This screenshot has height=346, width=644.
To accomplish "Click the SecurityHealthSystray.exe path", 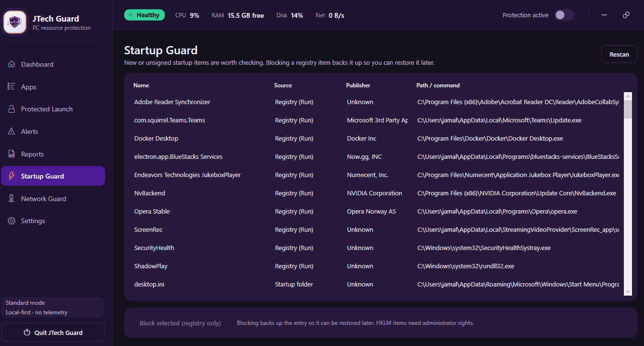I will pos(484,248).
